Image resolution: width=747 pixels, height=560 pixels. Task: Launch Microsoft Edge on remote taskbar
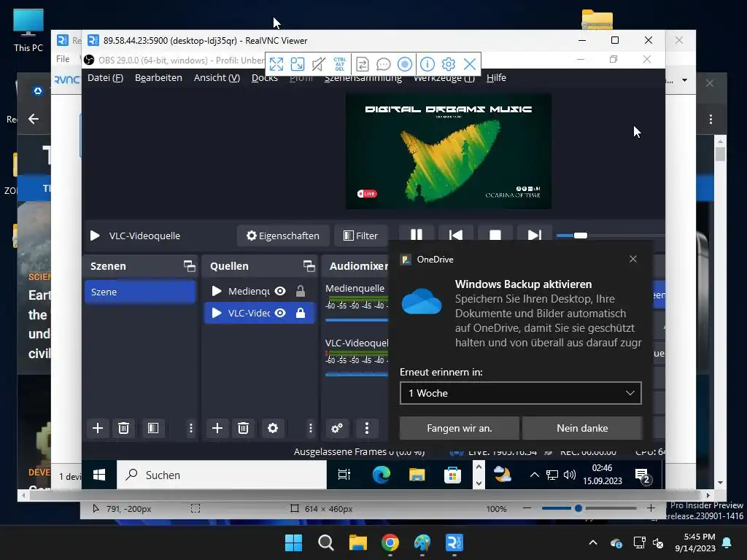pyautogui.click(x=382, y=475)
